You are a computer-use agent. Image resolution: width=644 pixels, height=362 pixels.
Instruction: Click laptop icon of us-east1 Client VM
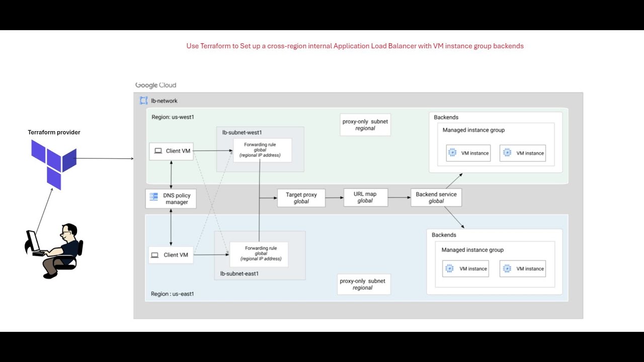tap(155, 255)
